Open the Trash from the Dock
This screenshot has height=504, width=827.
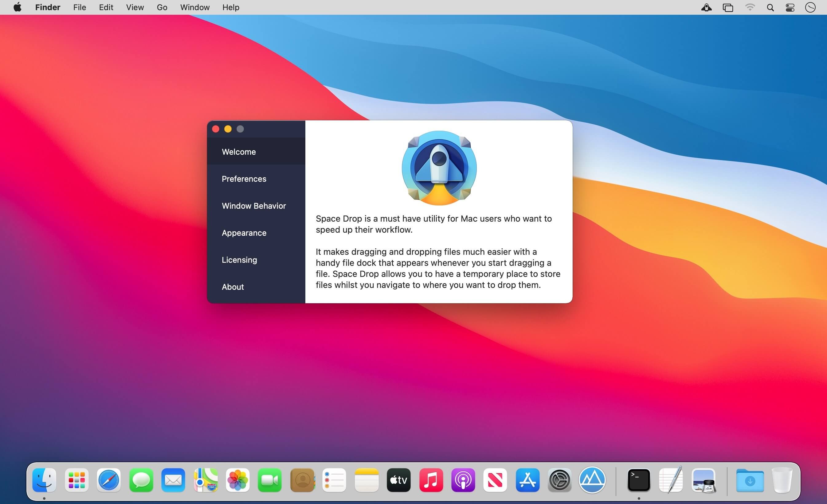[782, 480]
